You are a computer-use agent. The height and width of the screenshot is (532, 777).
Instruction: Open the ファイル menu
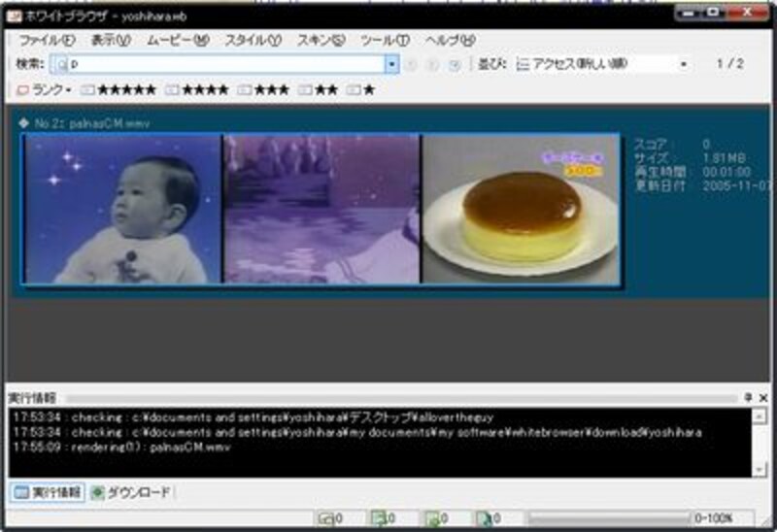pyautogui.click(x=47, y=40)
